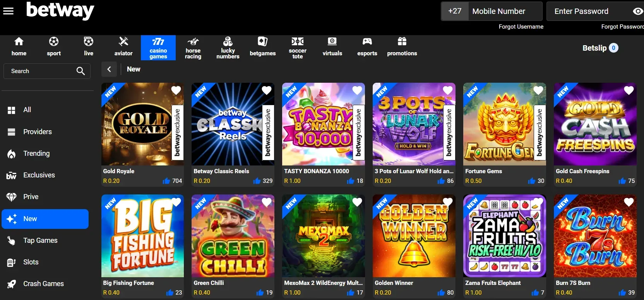
Task: Select Prive category
Action: click(x=45, y=197)
